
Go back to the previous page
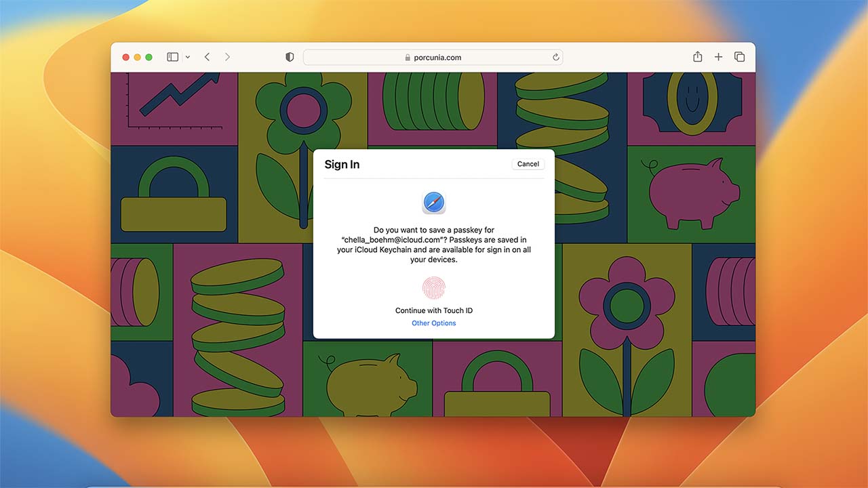208,57
